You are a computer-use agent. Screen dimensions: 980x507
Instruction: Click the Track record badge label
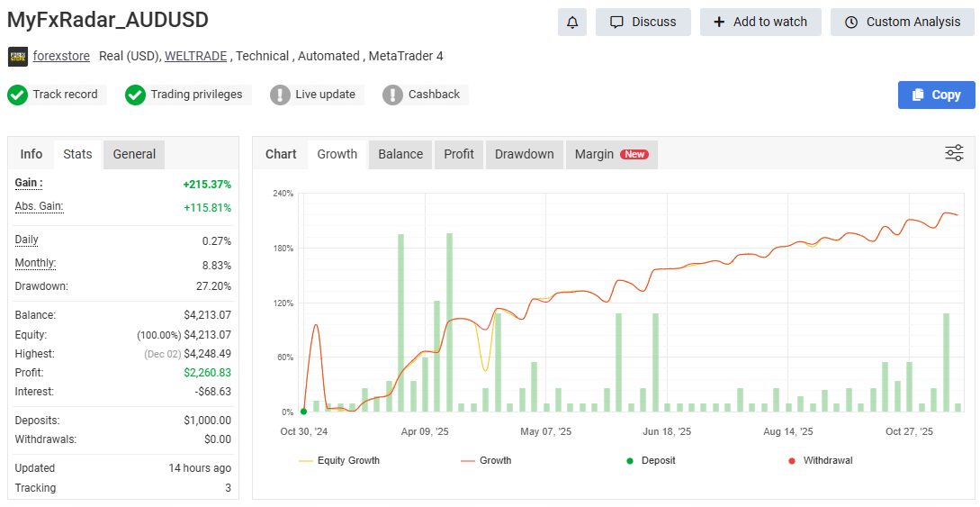tap(65, 95)
